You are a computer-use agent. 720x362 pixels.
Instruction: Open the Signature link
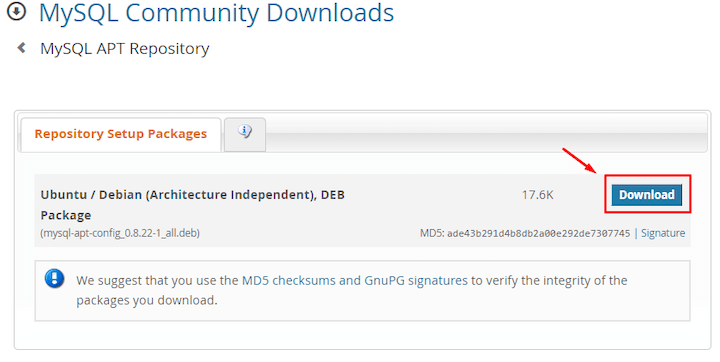point(663,233)
